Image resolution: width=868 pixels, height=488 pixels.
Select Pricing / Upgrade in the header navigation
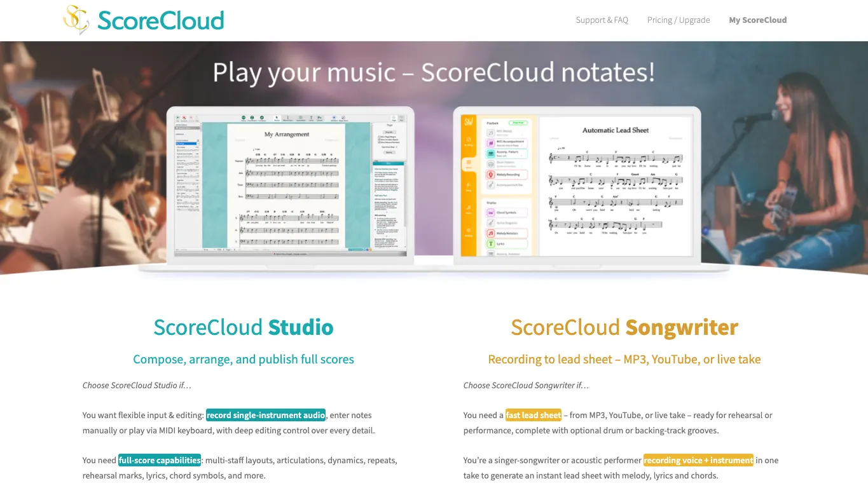[x=678, y=20]
